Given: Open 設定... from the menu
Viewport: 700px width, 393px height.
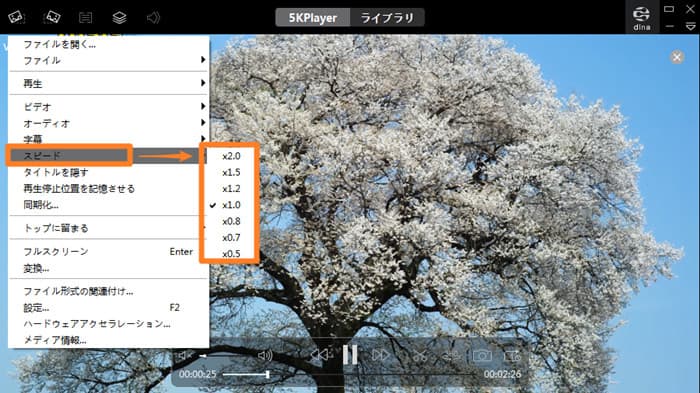Looking at the screenshot, I should (108, 307).
